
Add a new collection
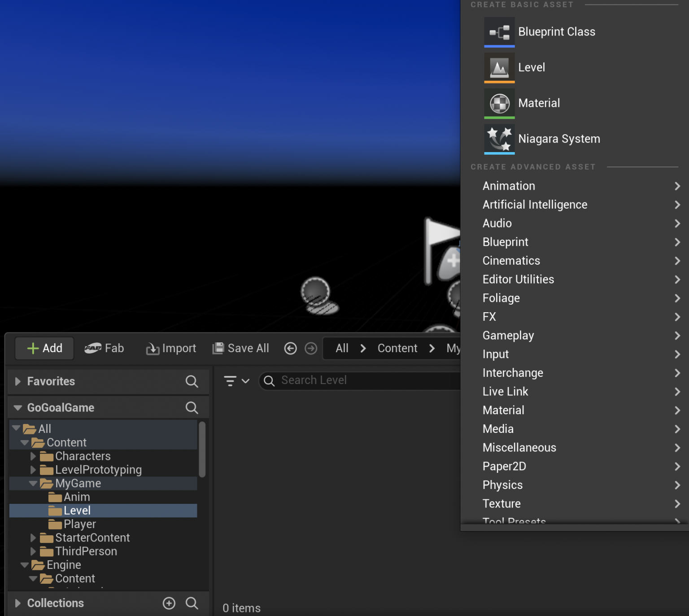coord(169,603)
